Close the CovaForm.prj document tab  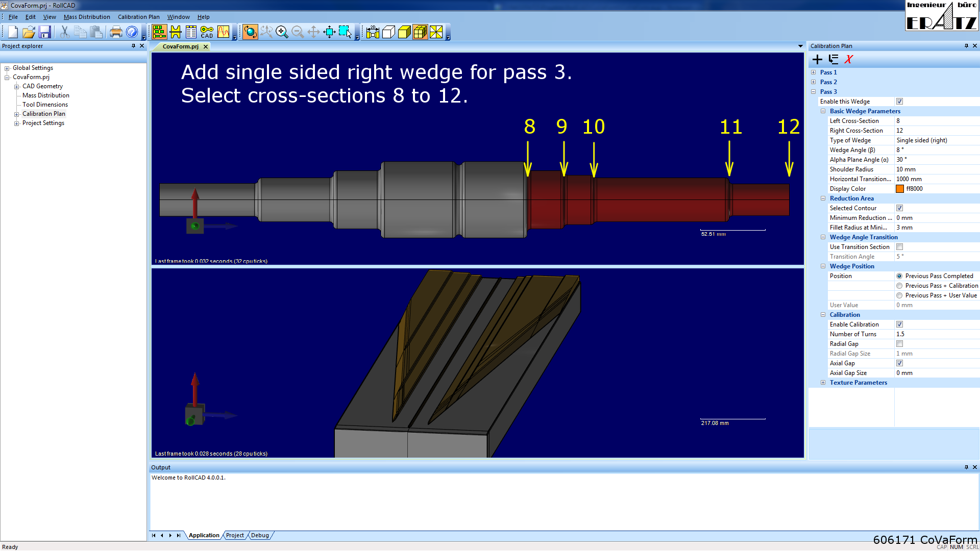coord(206,46)
